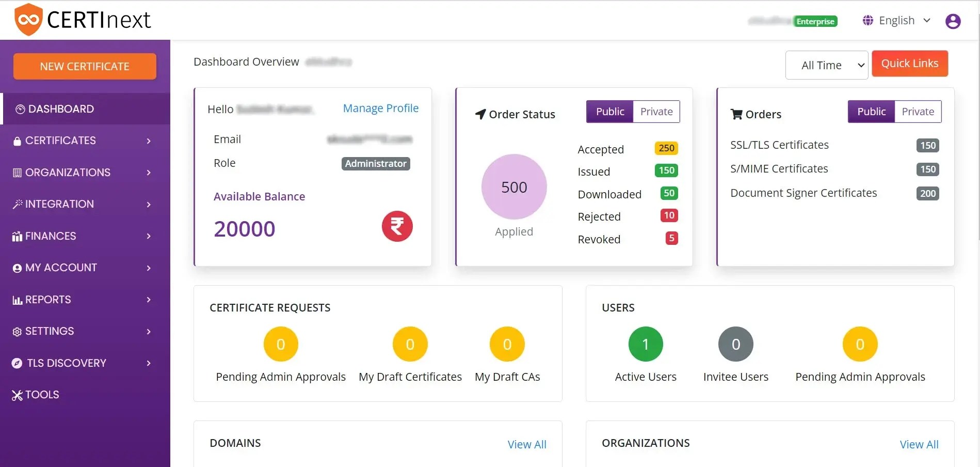Open the SETTINGS sidebar menu
The height and width of the screenshot is (467, 980).
[x=85, y=331]
